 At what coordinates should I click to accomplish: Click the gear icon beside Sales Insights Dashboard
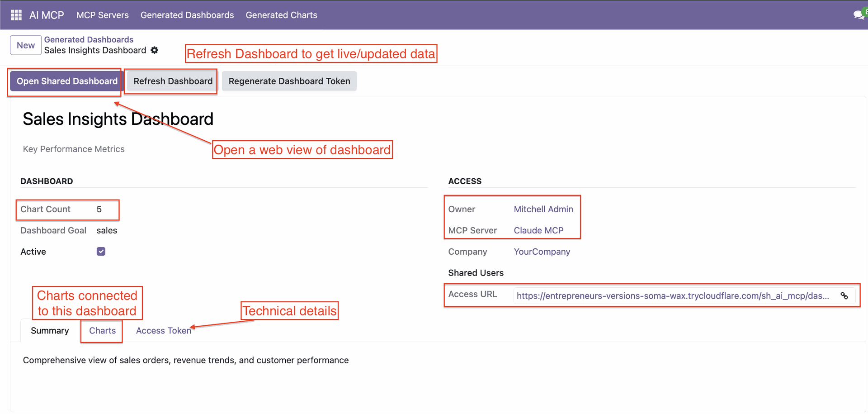[155, 50]
